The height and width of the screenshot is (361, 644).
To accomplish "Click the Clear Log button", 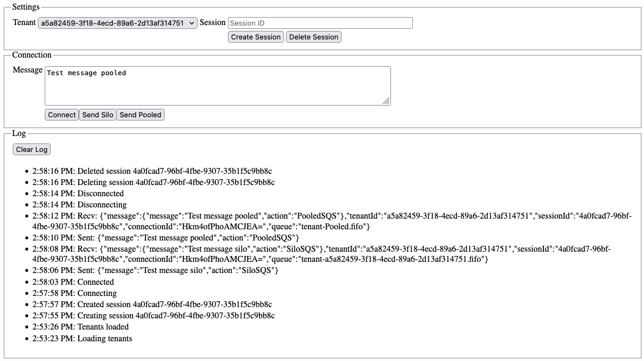I will pyautogui.click(x=32, y=149).
